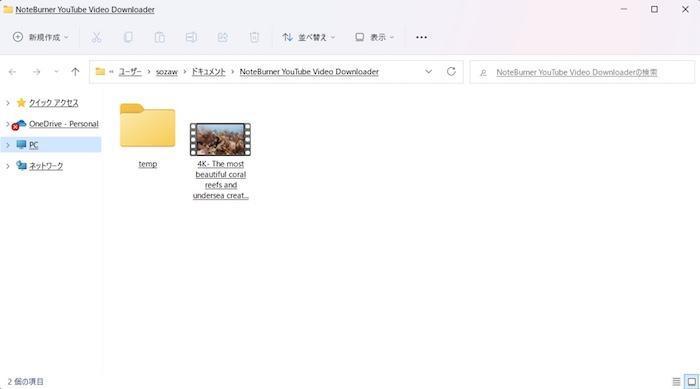Expand the ネットワーク tree node
Viewport: 700px width, 389px height.
click(x=8, y=166)
